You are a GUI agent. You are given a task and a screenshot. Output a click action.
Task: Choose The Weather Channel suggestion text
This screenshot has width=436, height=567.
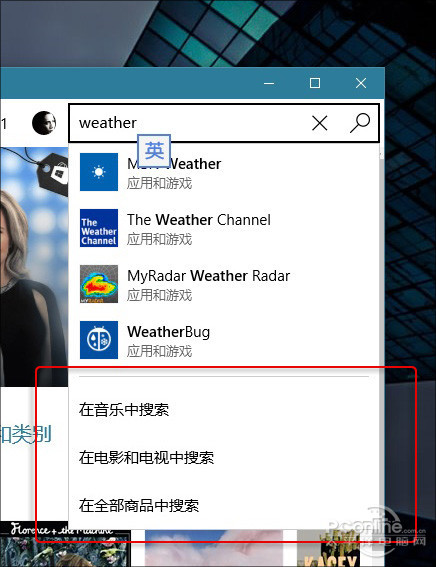pyautogui.click(x=199, y=220)
